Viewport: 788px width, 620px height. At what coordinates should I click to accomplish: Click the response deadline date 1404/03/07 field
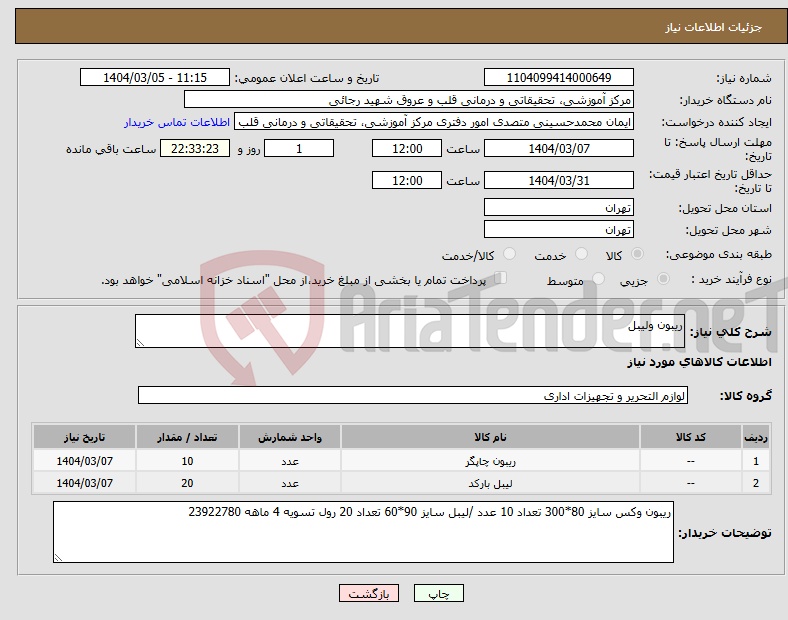pos(558,148)
